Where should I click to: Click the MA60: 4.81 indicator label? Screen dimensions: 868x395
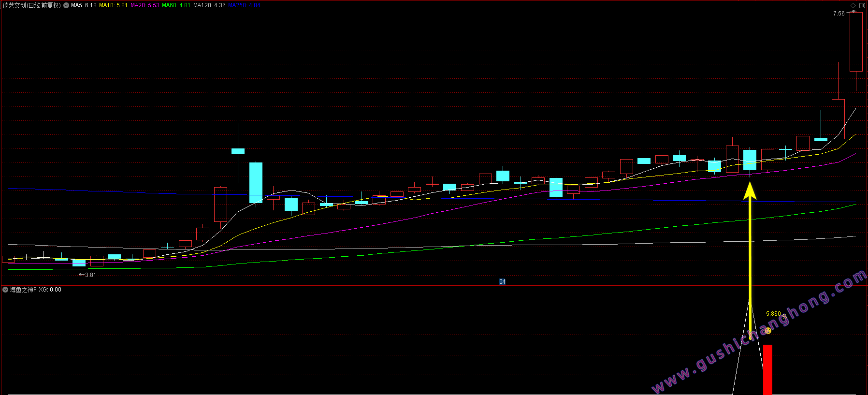click(176, 5)
